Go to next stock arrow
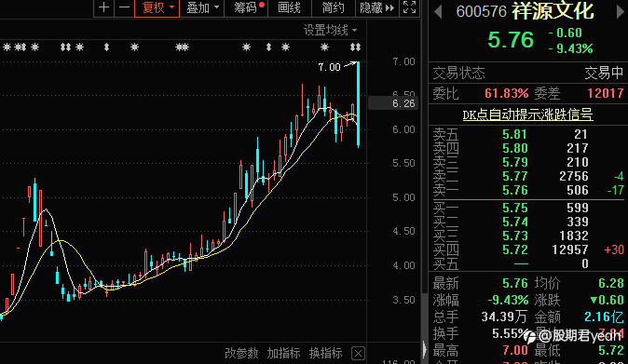This screenshot has height=364, width=628. tap(620, 11)
